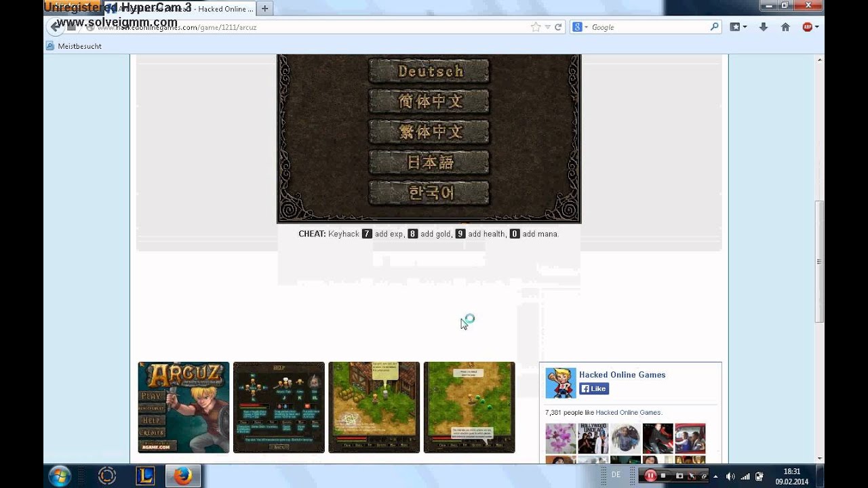Screen dimensions: 868x488
Task: Open the volume control in system tray
Action: [730, 476]
